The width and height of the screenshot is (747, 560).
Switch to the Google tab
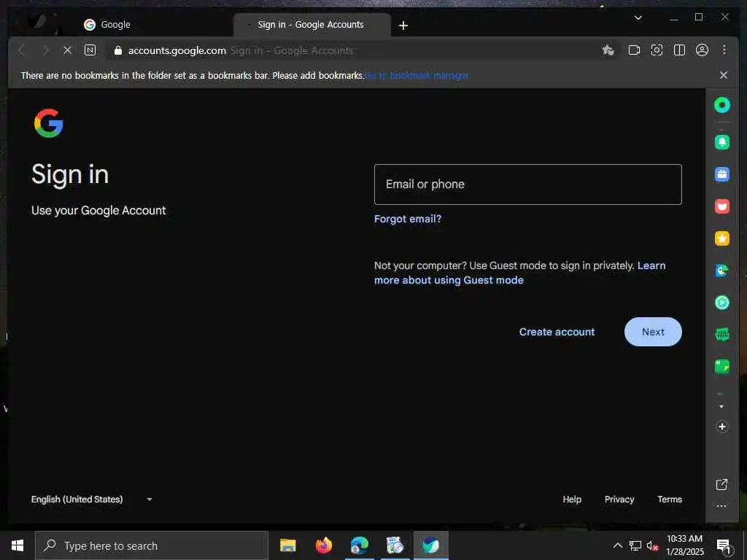pos(115,25)
